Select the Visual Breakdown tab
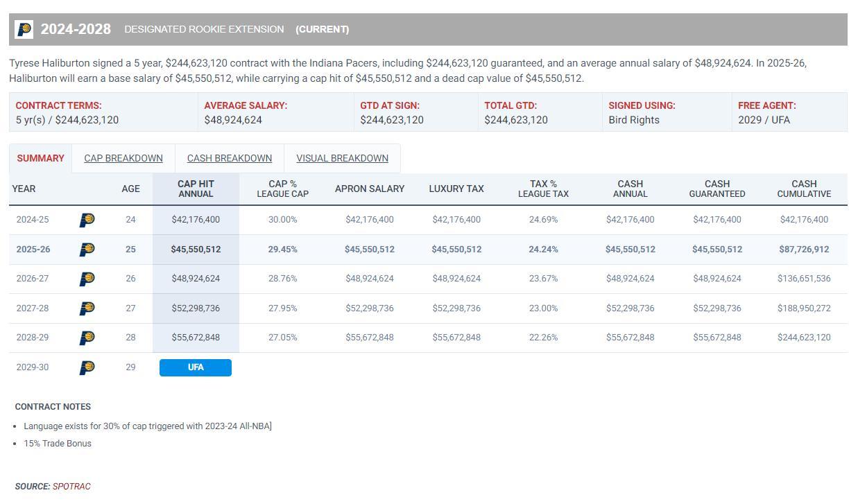Image resolution: width=858 pixels, height=504 pixels. tap(342, 158)
